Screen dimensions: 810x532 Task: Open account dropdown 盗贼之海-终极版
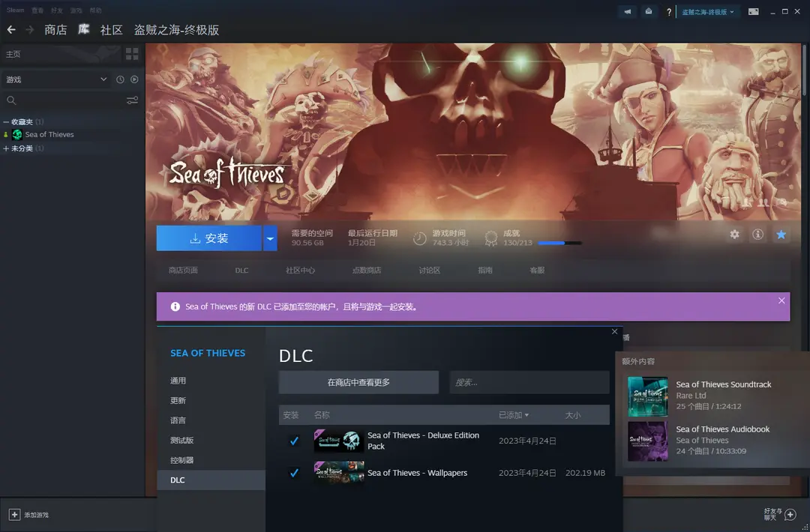[x=708, y=12]
